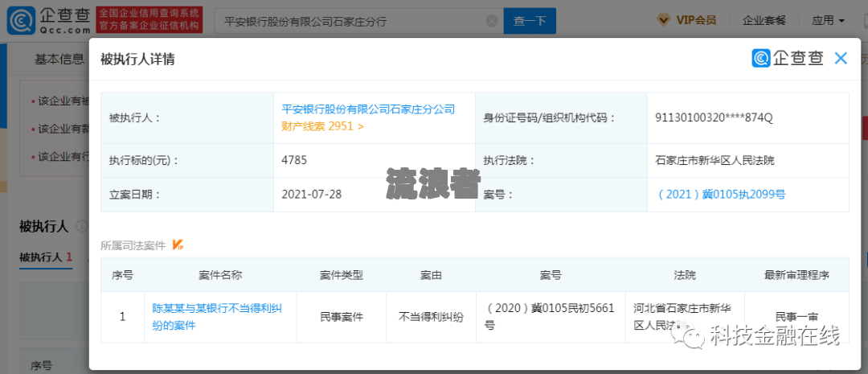868x374 pixels.
Task: Click the case number (2020)冀0105民初5661号 cell
Action: [x=551, y=318]
